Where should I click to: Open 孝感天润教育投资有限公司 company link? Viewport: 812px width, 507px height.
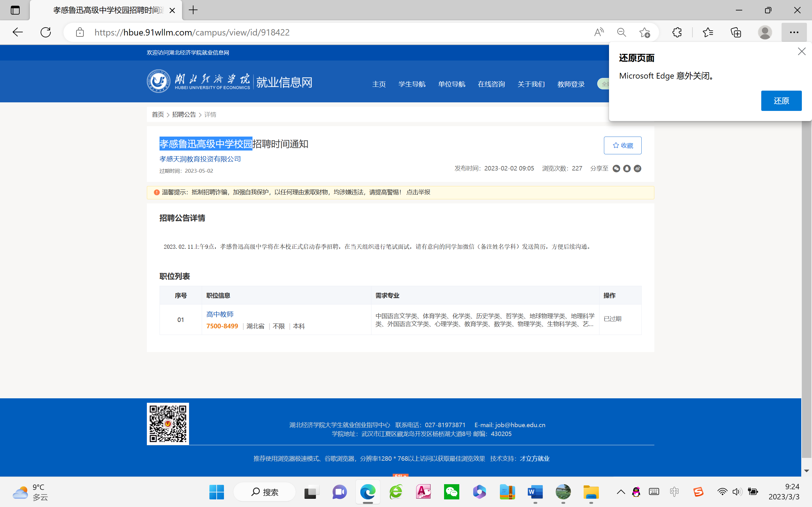tap(200, 159)
